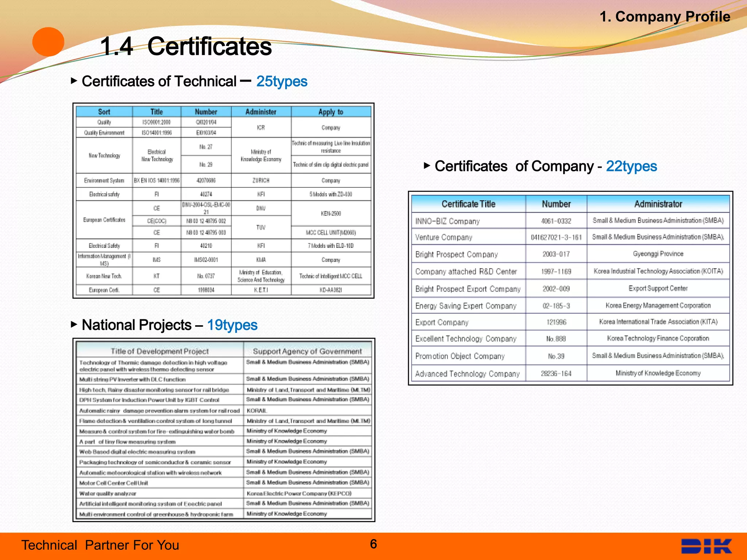The width and height of the screenshot is (747, 560).
Task: Click the Support Agency of Government header
Action: pos(307,351)
